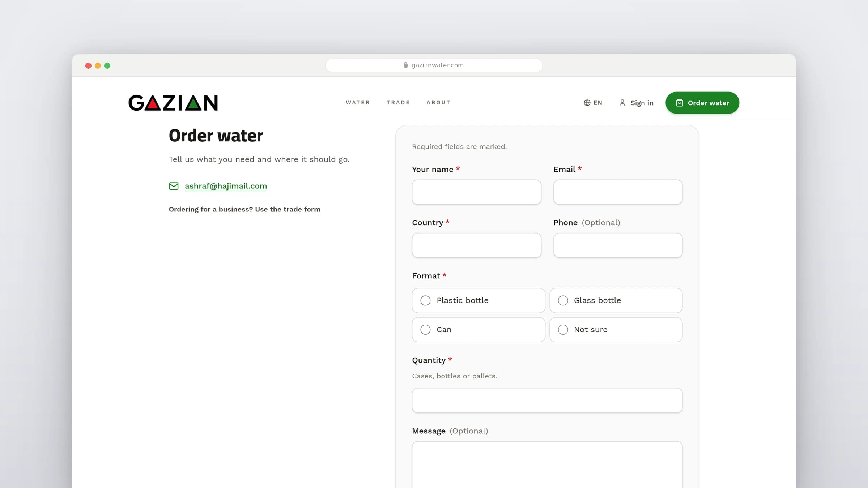Viewport: 868px width, 488px height.
Task: Click the 'Tell us what you need' subtitle
Action: [259, 159]
